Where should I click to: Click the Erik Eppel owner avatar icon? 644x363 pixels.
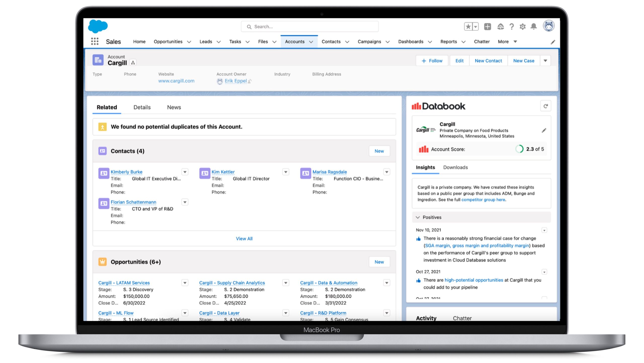point(220,81)
